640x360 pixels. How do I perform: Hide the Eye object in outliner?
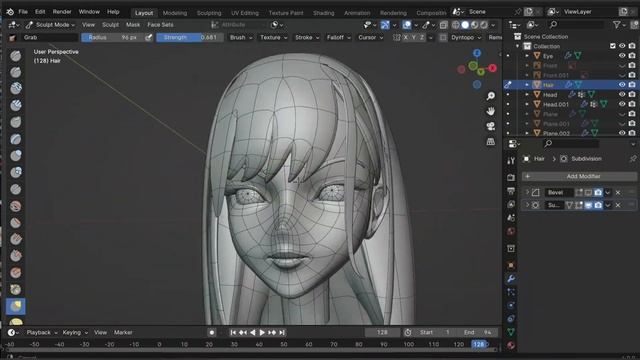point(622,56)
